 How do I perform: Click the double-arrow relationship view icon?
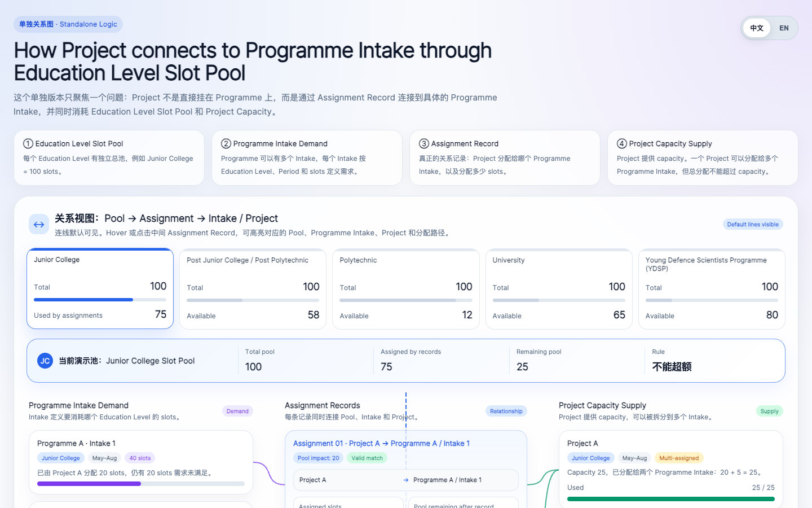(39, 225)
